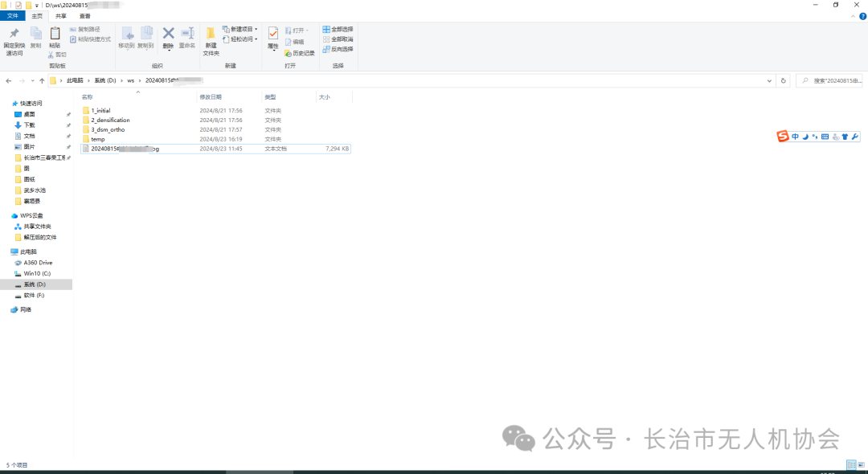Select the 7,294 KB text document file
868x474 pixels.
point(216,149)
